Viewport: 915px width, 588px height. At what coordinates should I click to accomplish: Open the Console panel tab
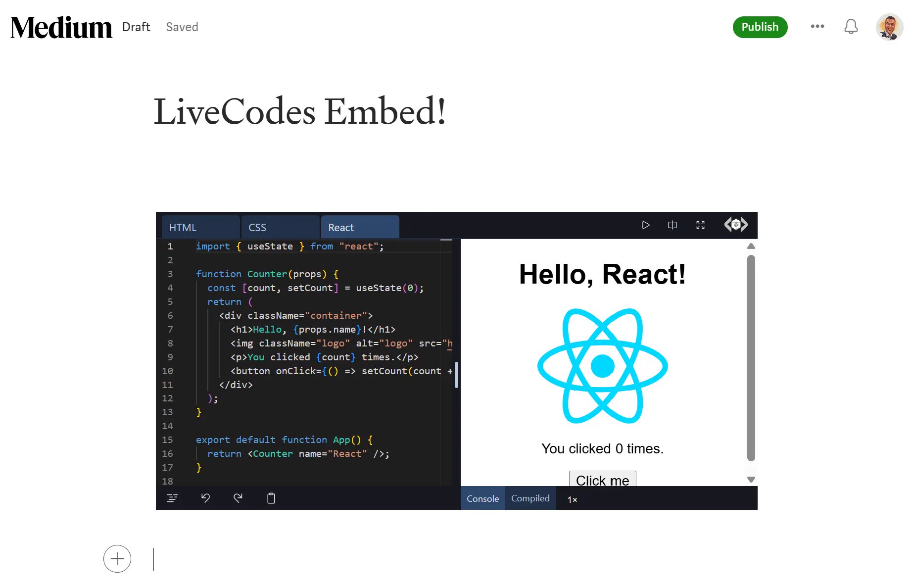[482, 498]
